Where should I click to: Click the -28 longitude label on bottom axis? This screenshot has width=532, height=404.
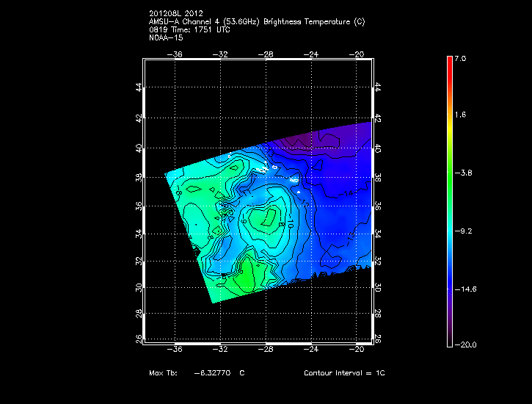(268, 349)
